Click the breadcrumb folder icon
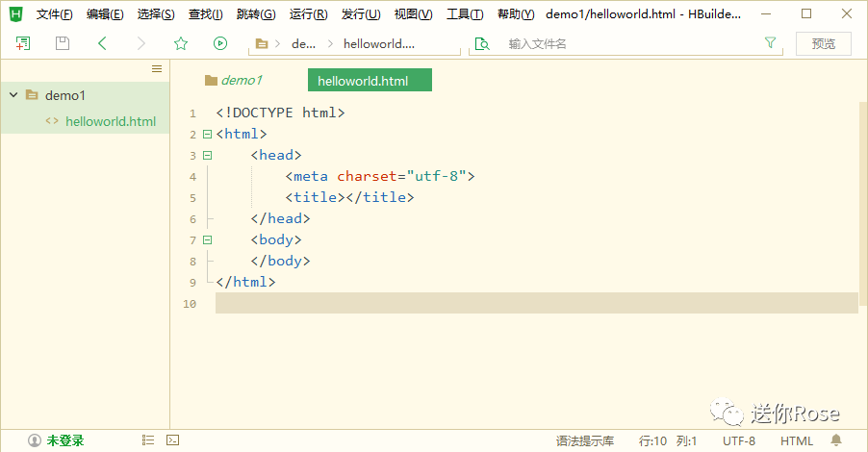The image size is (868, 452). click(262, 43)
